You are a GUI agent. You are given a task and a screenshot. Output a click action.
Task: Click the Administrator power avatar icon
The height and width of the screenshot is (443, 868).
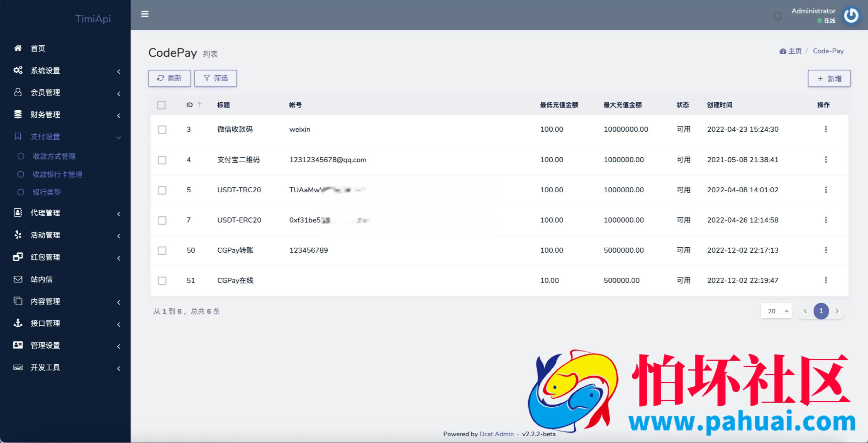click(x=851, y=15)
